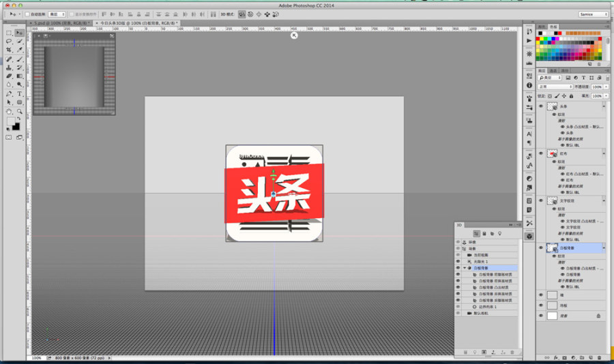This screenshot has width=614, height=364.
Task: Open the blend mode dropdown
Action: coord(555,87)
